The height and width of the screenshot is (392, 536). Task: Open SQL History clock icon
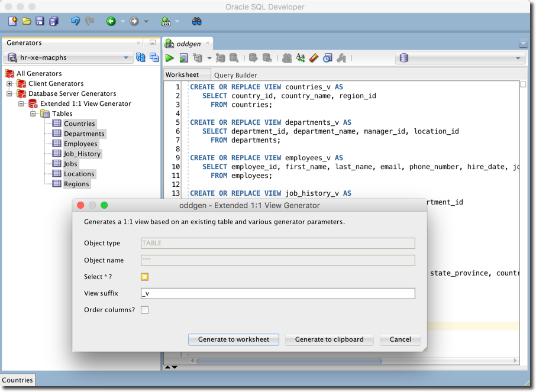(328, 58)
